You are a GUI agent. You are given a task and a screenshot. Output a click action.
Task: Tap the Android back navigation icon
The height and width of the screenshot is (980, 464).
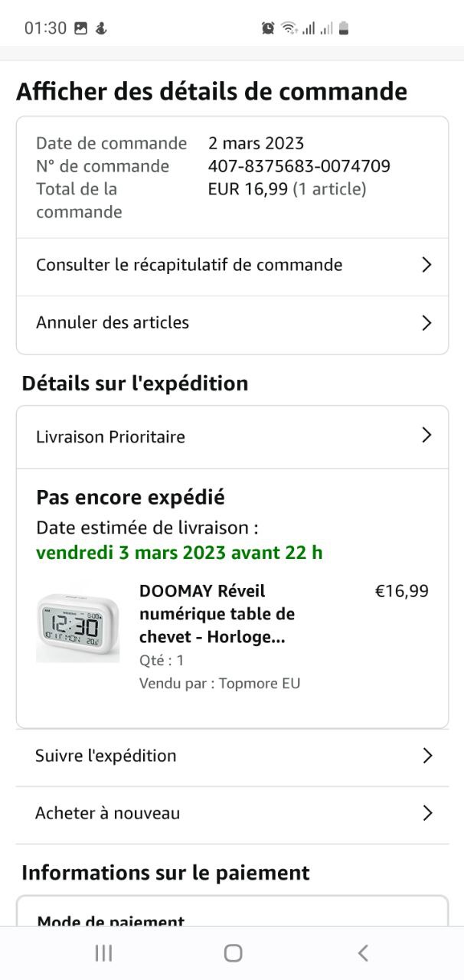(x=363, y=952)
